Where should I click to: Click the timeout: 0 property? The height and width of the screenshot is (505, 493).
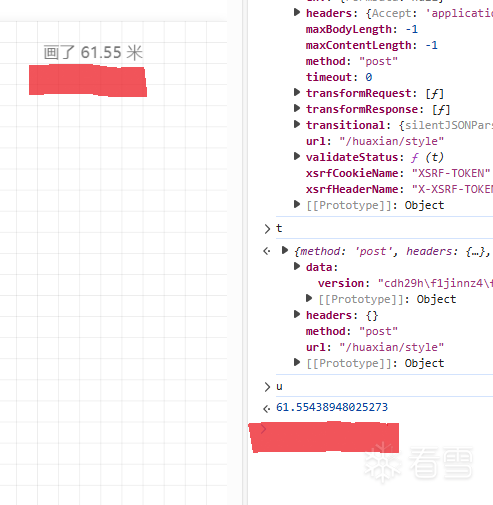pyautogui.click(x=339, y=77)
